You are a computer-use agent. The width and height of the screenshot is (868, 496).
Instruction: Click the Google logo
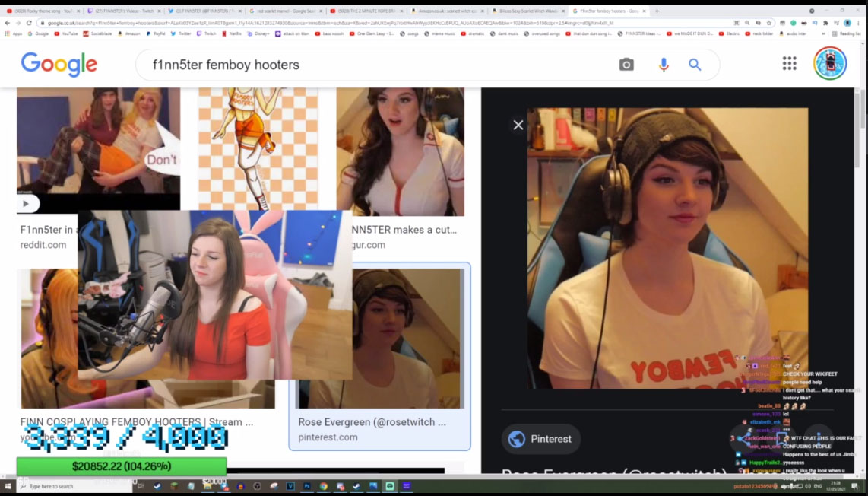tap(59, 65)
